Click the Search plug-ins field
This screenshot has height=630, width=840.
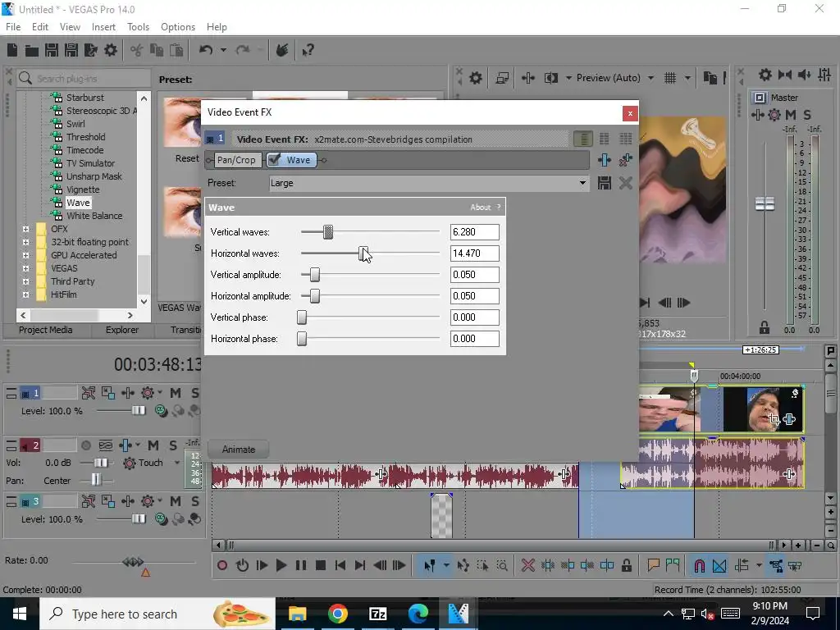click(84, 79)
